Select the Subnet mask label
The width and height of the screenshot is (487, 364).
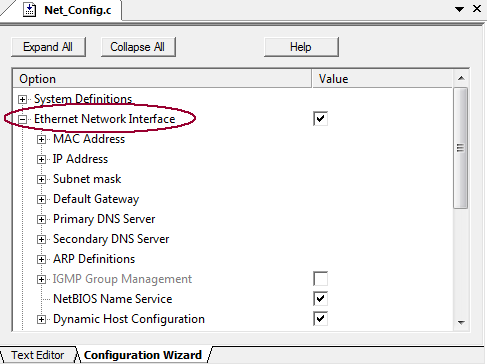tap(87, 179)
